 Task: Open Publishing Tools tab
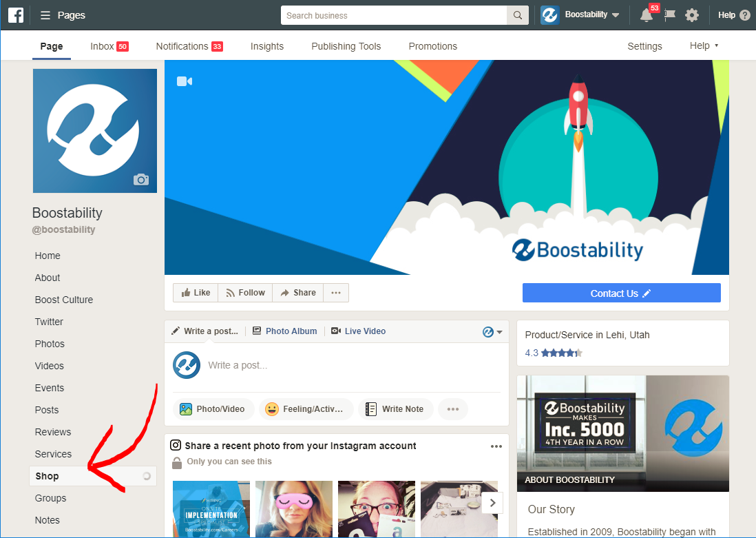pos(346,46)
